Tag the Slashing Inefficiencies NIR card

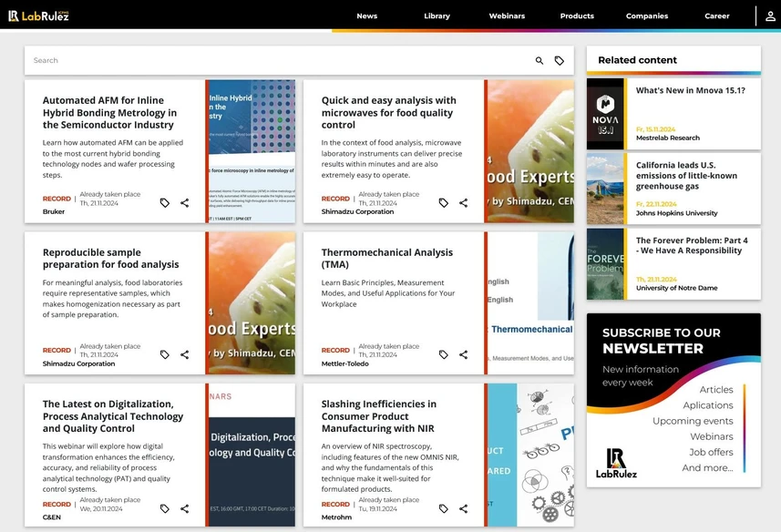pyautogui.click(x=443, y=508)
